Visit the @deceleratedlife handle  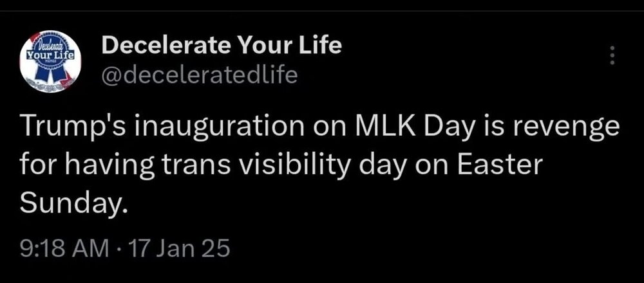pyautogui.click(x=200, y=75)
